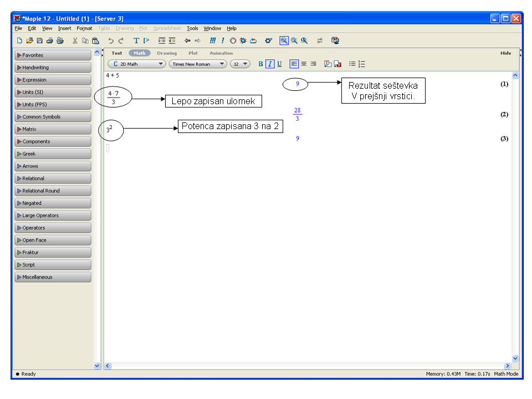Open the Tools menu
The width and height of the screenshot is (532, 399).
coord(192,28)
